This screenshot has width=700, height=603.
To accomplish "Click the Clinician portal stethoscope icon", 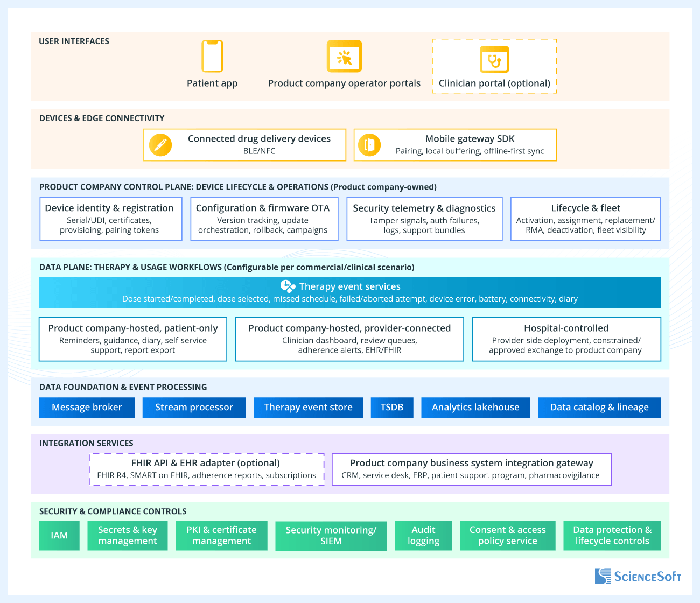I will pos(494,59).
